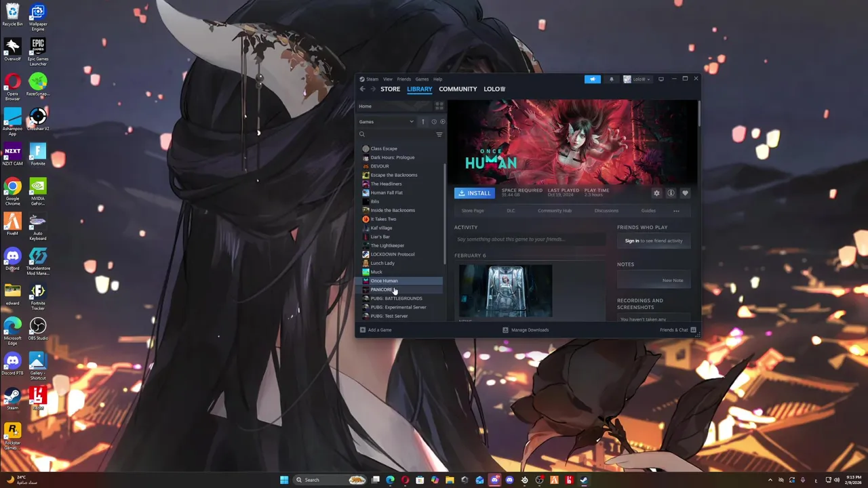868x488 pixels.
Task: Click the Steam forward navigation arrow
Action: [x=372, y=89]
